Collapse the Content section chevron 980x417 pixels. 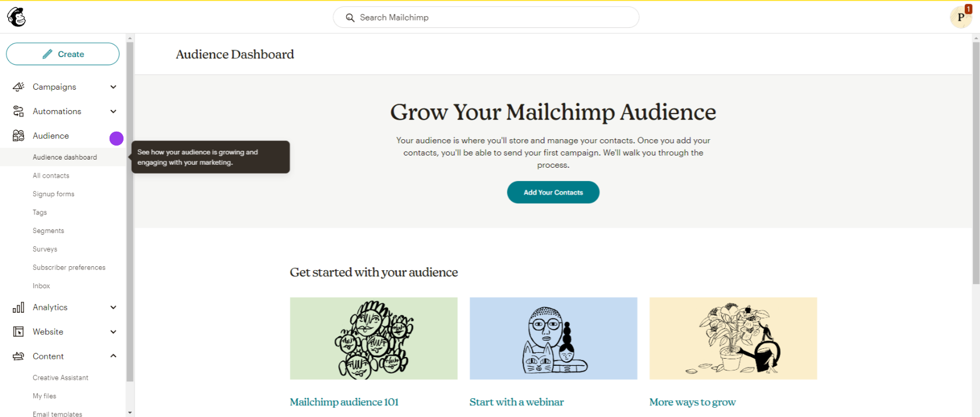pyautogui.click(x=113, y=356)
